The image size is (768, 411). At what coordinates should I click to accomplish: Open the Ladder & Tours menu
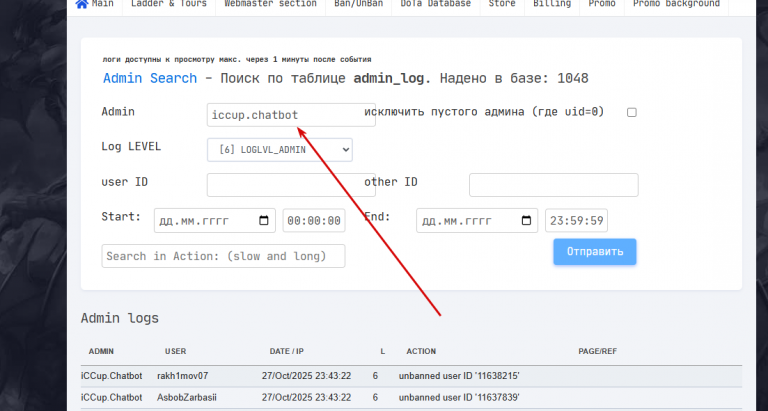(169, 4)
